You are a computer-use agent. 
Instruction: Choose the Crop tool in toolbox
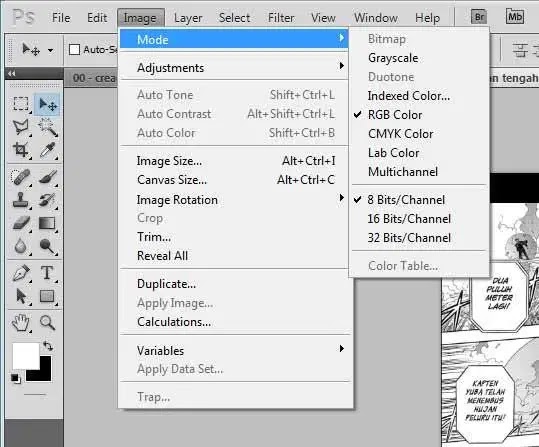(x=21, y=150)
